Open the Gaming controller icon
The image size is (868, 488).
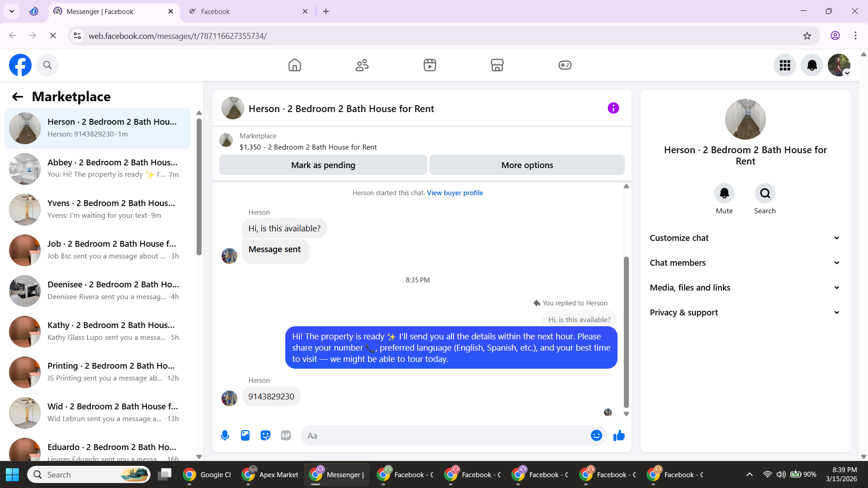pos(565,65)
